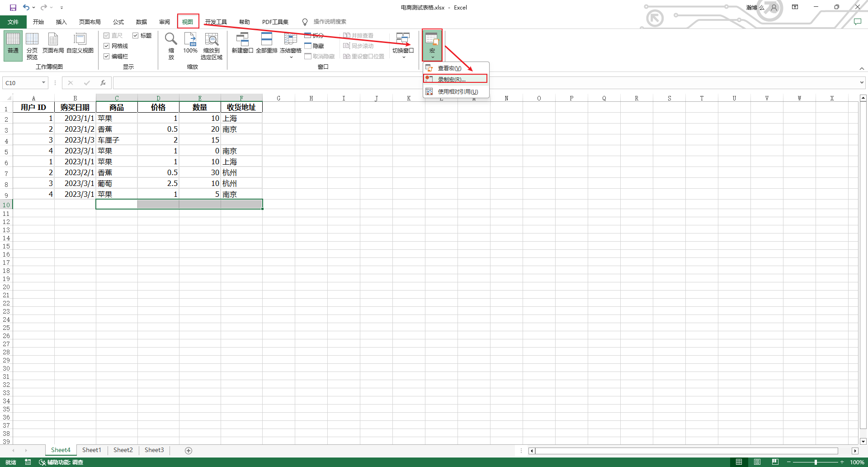868x467 pixels.
Task: Add a new sheet with plus icon
Action: tap(189, 450)
